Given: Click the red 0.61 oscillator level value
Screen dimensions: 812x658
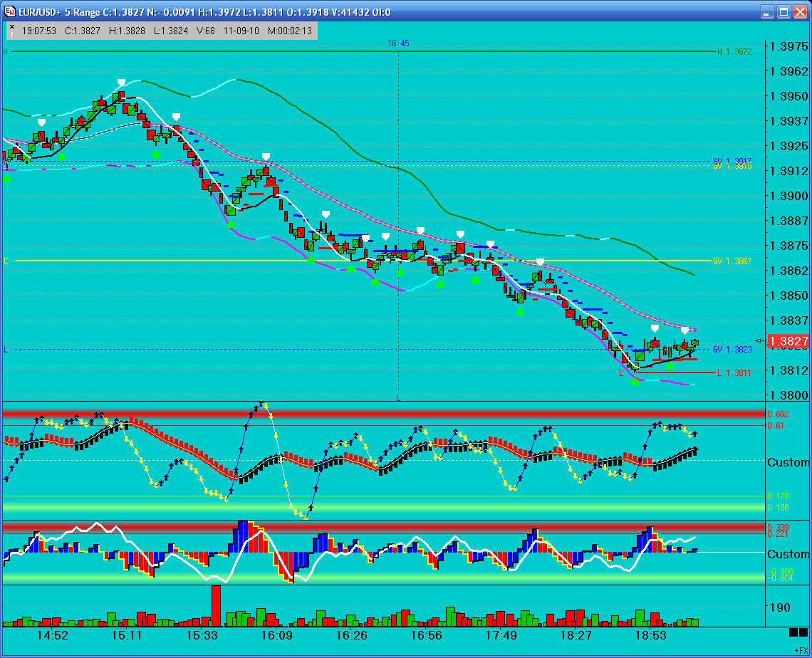Looking at the screenshot, I should (776, 426).
